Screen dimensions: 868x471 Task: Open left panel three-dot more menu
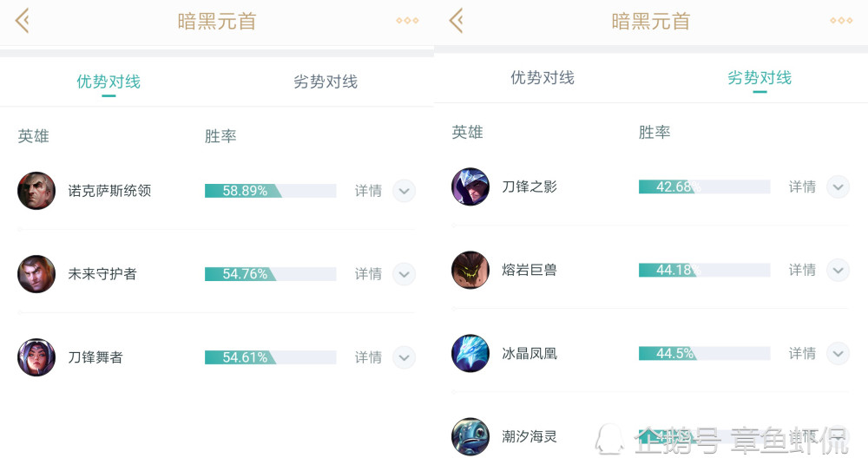407,21
